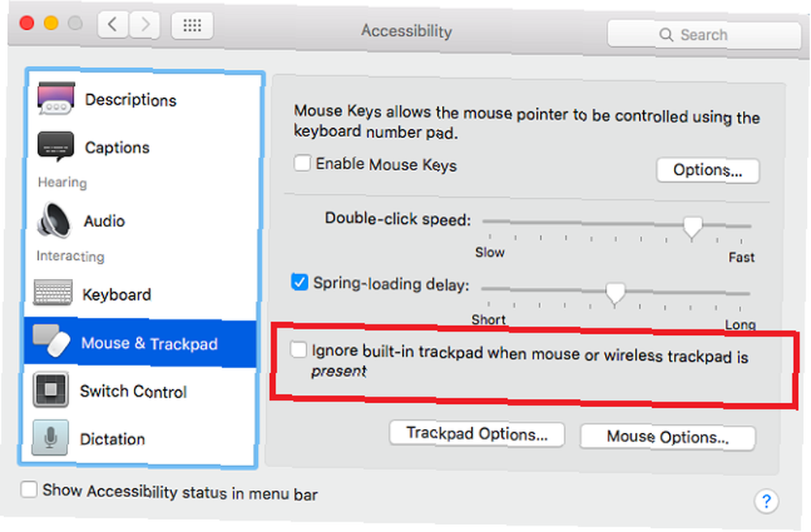Click the Search field

coord(703,35)
